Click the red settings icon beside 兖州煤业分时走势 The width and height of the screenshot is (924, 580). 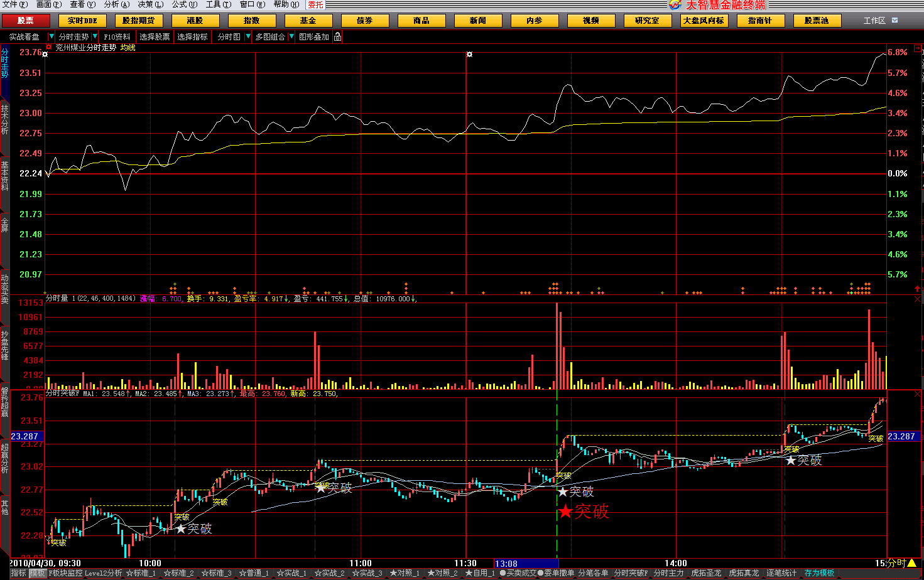(49, 47)
